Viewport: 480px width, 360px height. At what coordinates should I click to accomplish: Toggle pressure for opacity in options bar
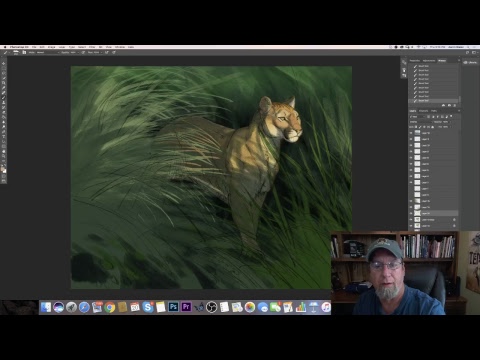click(83, 52)
